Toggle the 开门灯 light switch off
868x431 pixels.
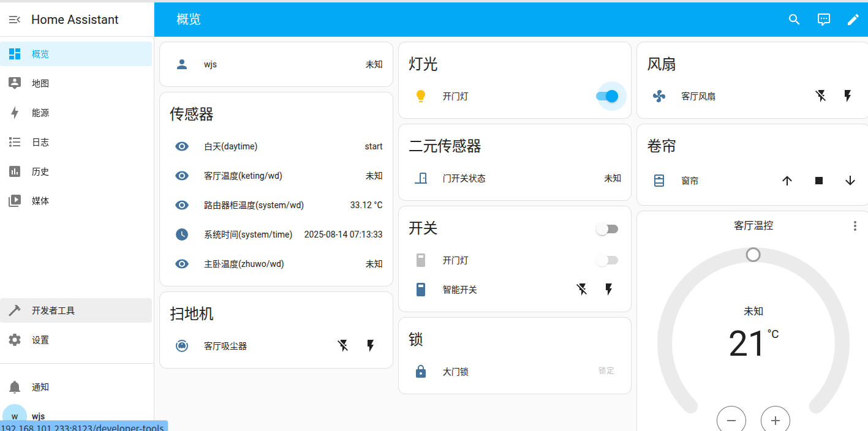point(607,96)
